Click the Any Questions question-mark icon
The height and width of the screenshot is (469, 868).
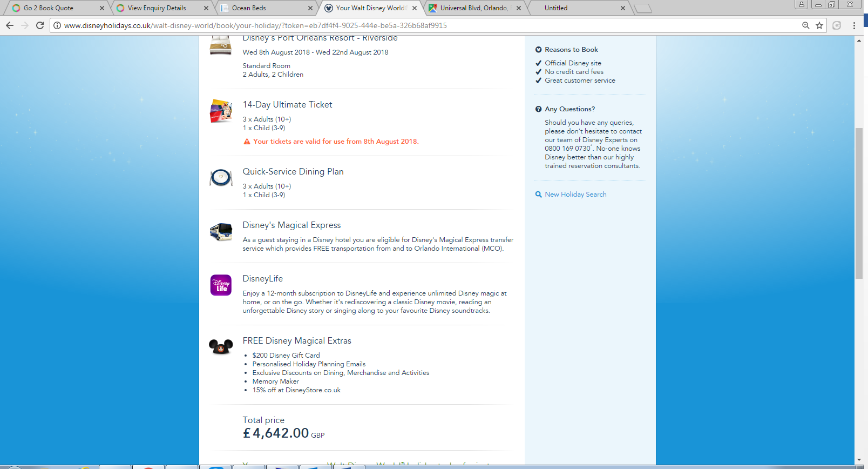coord(538,109)
